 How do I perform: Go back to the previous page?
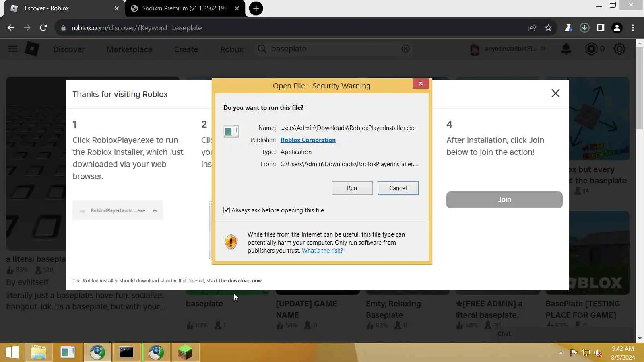(11, 27)
